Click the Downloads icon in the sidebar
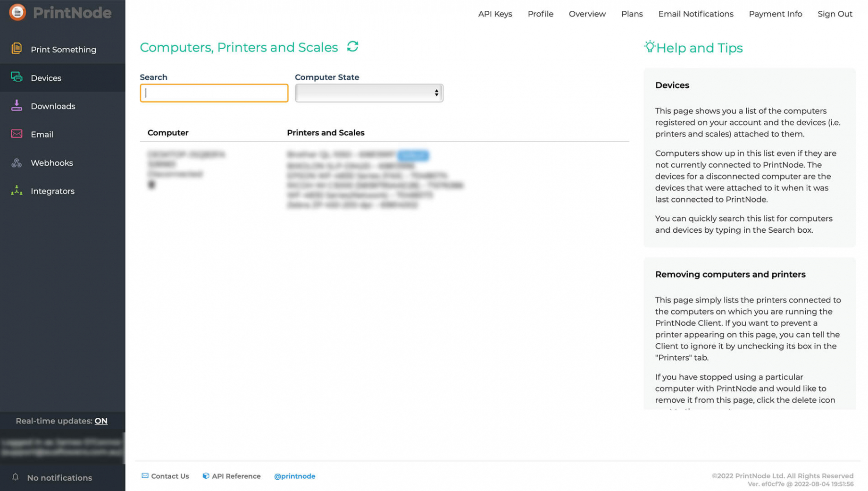Image resolution: width=868 pixels, height=491 pixels. pyautogui.click(x=17, y=106)
